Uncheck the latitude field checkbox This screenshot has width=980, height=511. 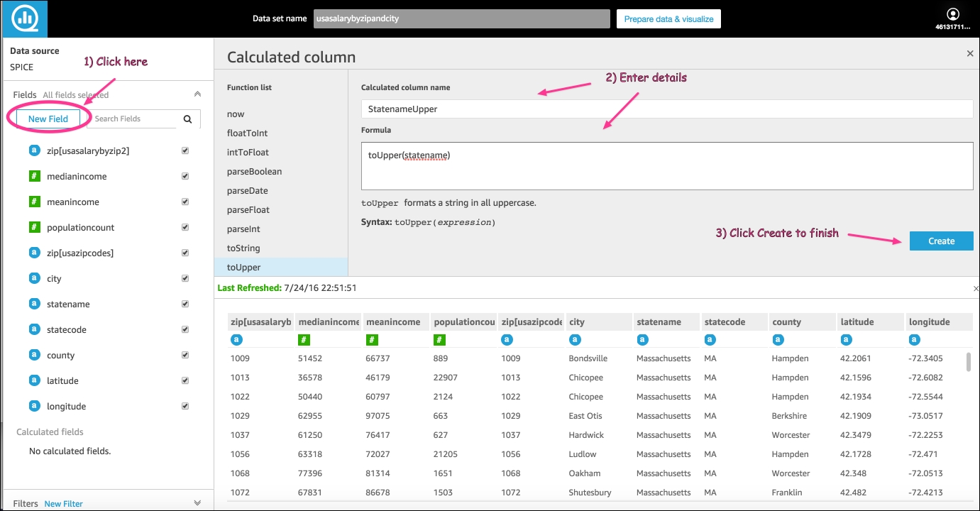click(x=185, y=380)
